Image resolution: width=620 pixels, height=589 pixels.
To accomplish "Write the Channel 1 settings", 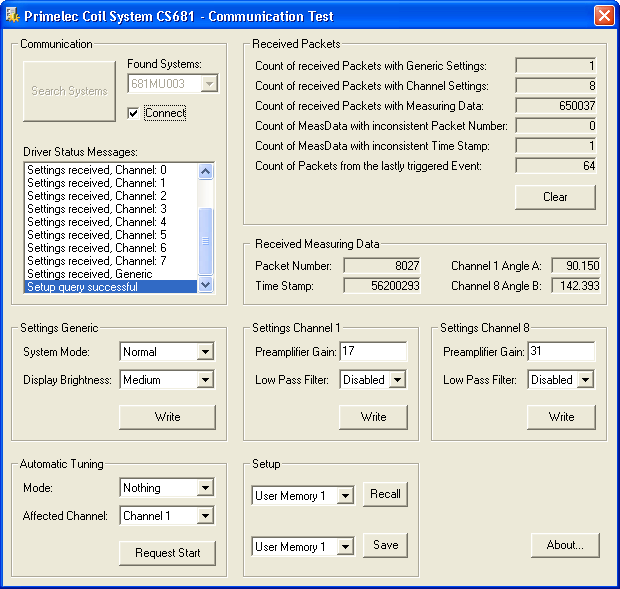I will pyautogui.click(x=373, y=417).
